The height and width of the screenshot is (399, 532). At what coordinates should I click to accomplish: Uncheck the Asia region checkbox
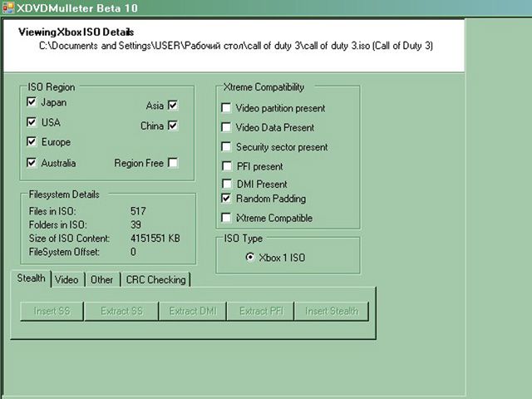[x=173, y=106]
